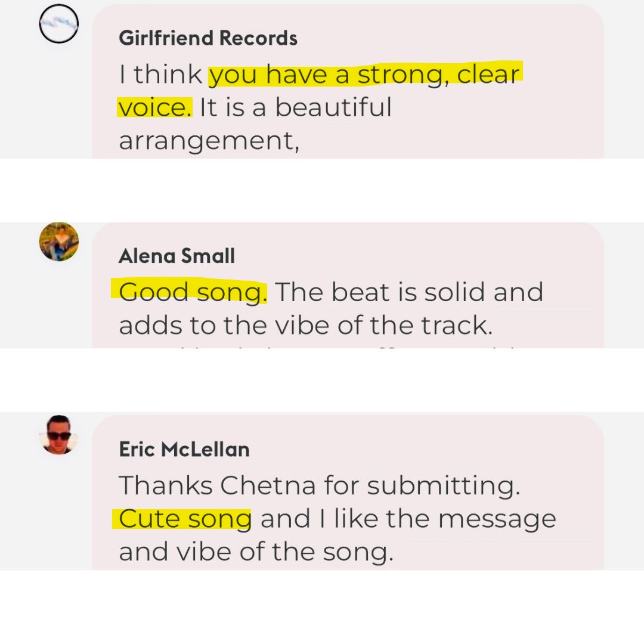Select the highlighted word 'voice.'
This screenshot has width=644, height=644.
point(155,107)
